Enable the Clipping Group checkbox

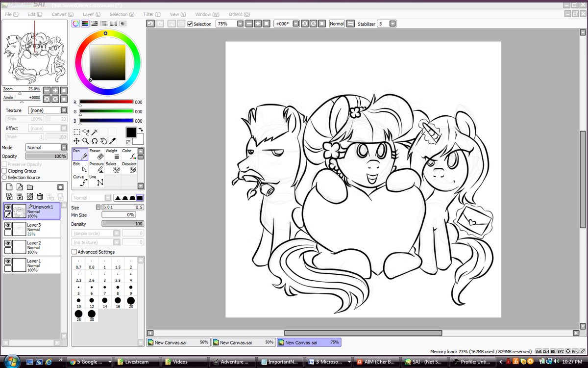click(4, 171)
